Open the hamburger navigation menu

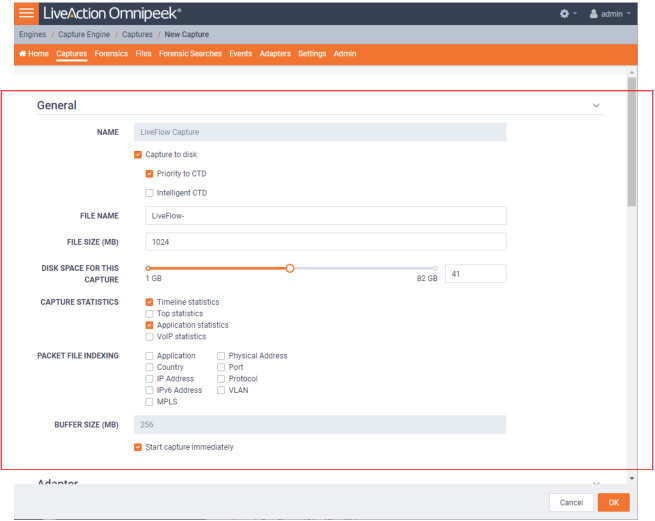pyautogui.click(x=26, y=13)
